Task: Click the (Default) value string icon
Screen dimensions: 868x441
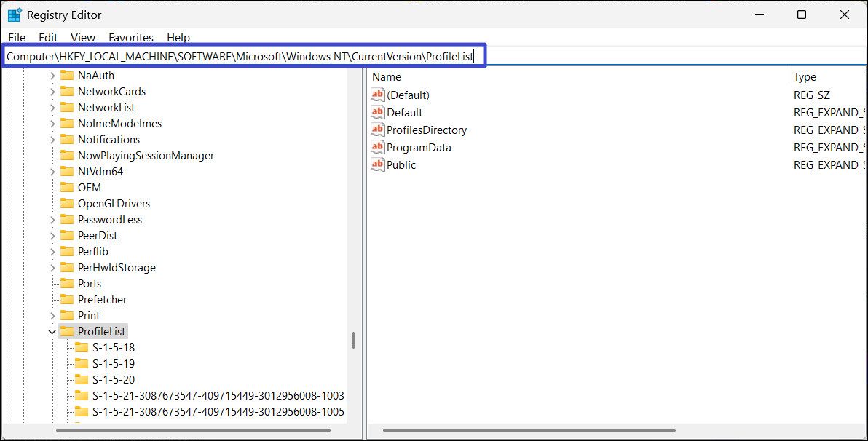Action: (x=377, y=95)
